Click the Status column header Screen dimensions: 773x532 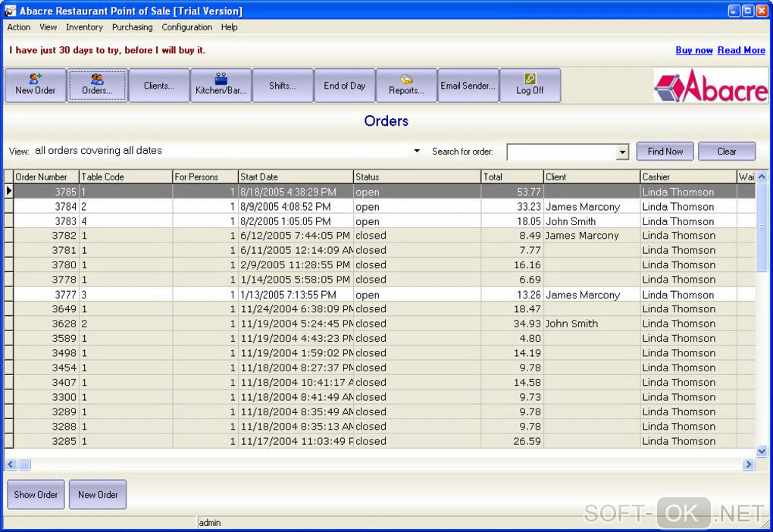[417, 177]
